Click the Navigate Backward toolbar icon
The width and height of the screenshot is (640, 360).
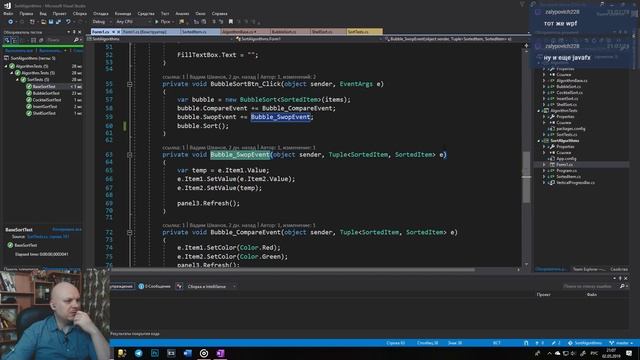10,22
